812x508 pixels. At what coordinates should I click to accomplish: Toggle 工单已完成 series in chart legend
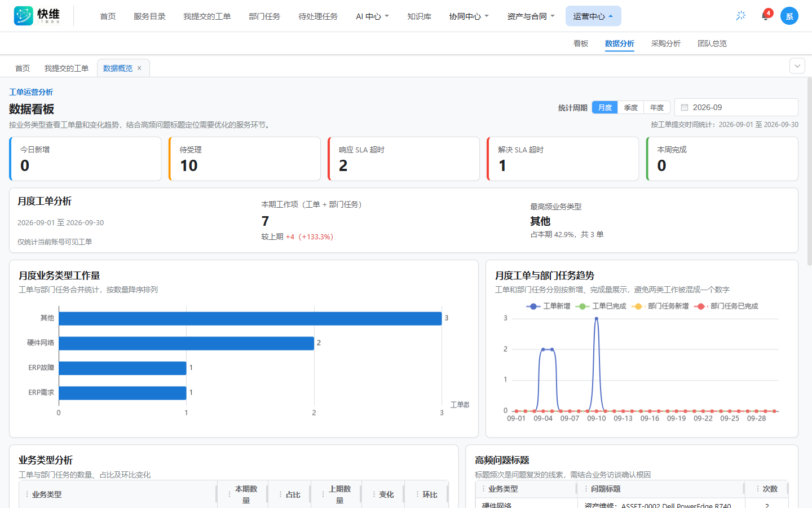(601, 306)
